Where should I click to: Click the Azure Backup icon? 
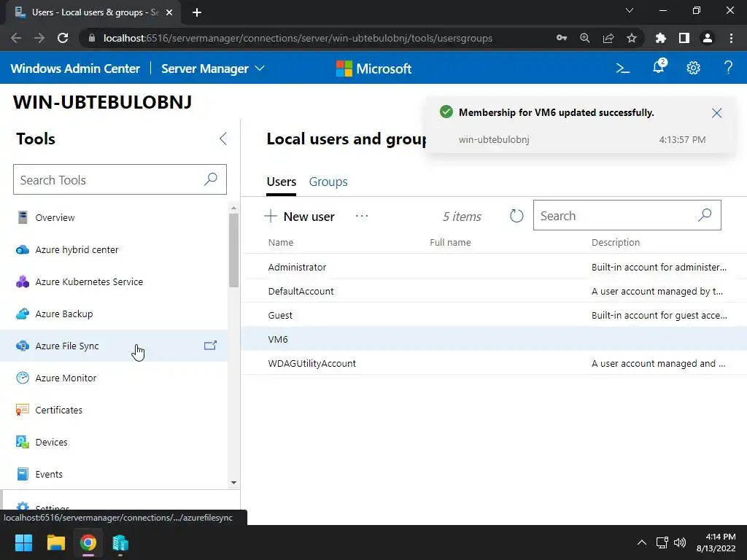pyautogui.click(x=23, y=314)
